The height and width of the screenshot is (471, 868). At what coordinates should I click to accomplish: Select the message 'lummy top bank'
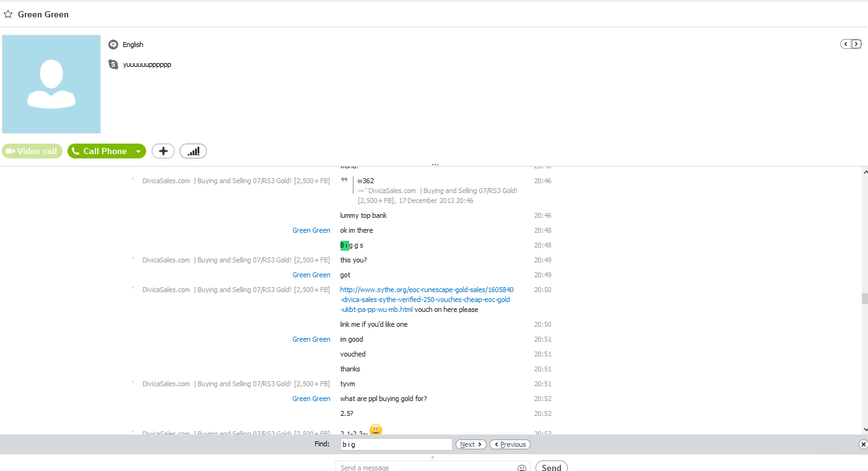(x=363, y=215)
